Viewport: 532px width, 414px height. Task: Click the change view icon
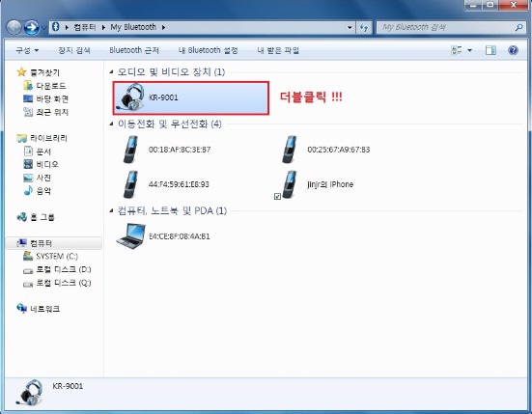tap(457, 50)
